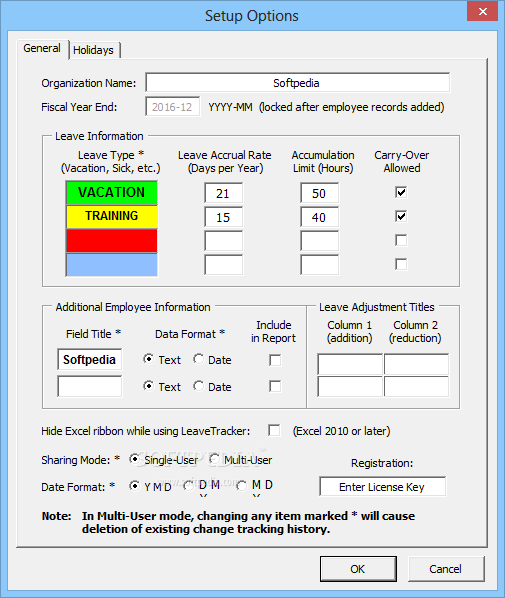505x598 pixels.
Task: Click the Fiscal Year End field
Action: click(x=172, y=107)
